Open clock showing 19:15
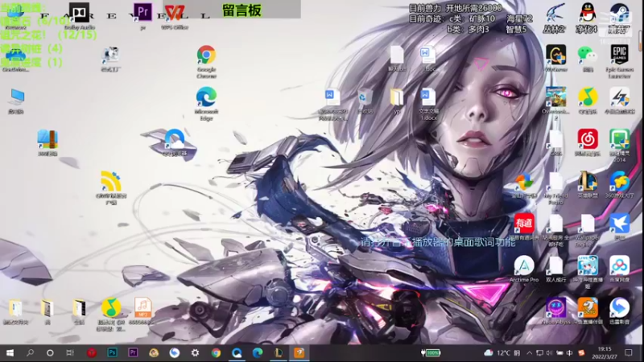Image resolution: width=644 pixels, height=362 pixels. [x=605, y=353]
